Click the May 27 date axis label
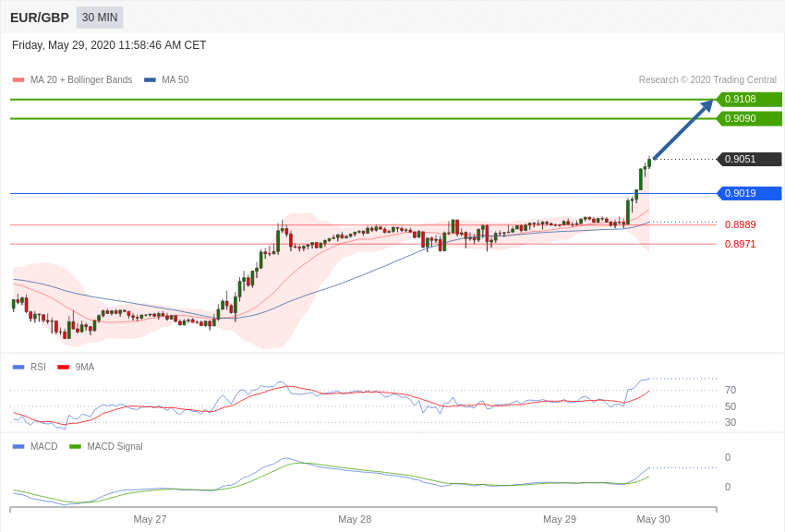 pos(150,519)
